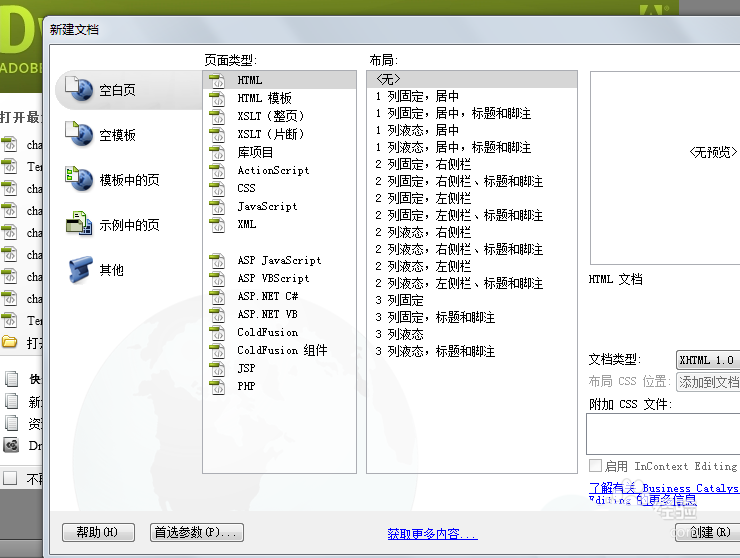Select the JavaScript page type label
The height and width of the screenshot is (558, 740).
[x=267, y=206]
